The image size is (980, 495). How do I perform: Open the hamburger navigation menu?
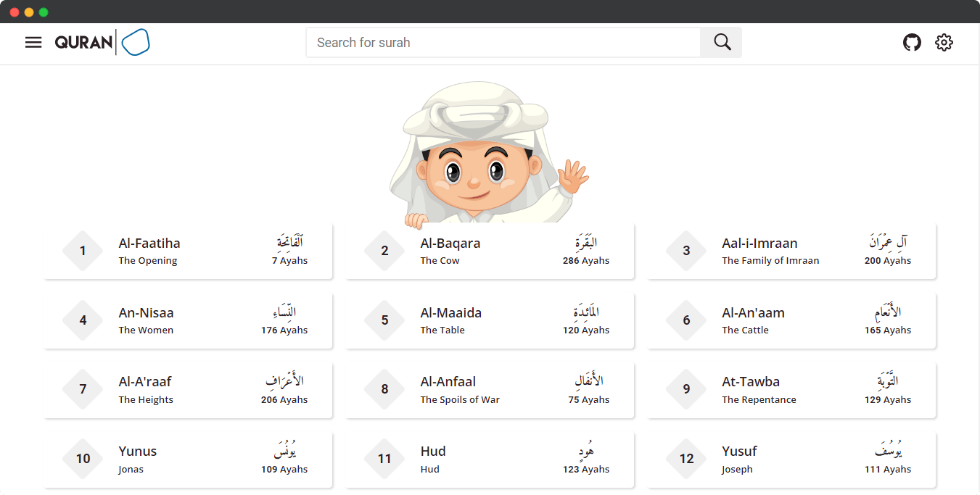tap(33, 42)
